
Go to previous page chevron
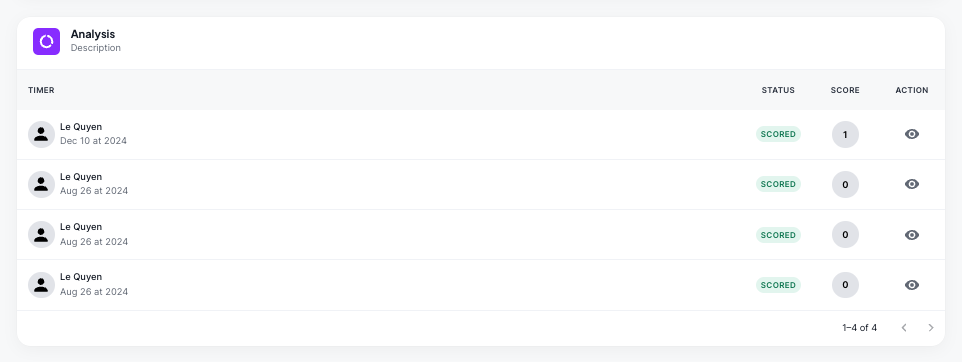pyautogui.click(x=904, y=328)
